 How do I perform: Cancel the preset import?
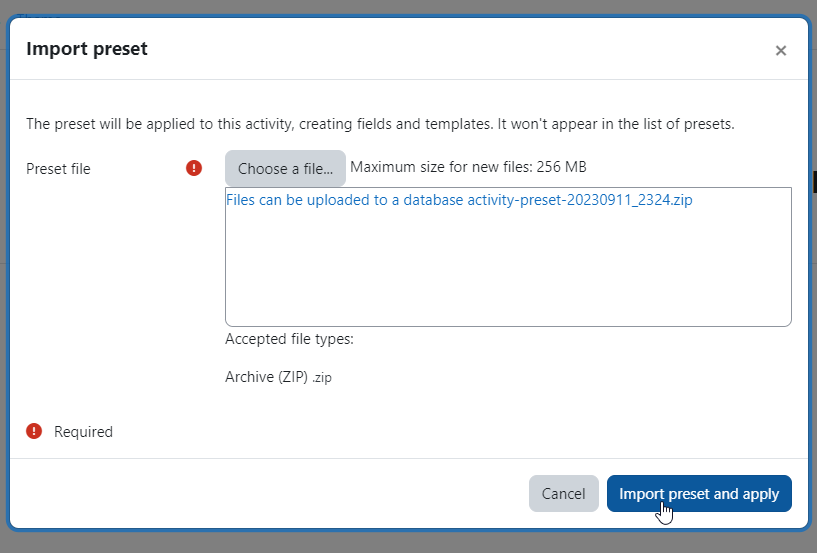coord(563,493)
